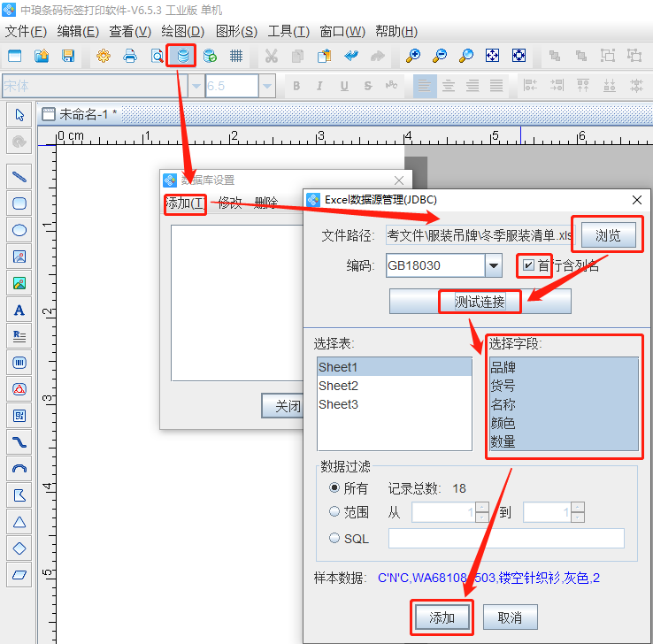Viewport: 653px width, 644px height.
Task: Open the 绘图(D) menu
Action: 183,31
